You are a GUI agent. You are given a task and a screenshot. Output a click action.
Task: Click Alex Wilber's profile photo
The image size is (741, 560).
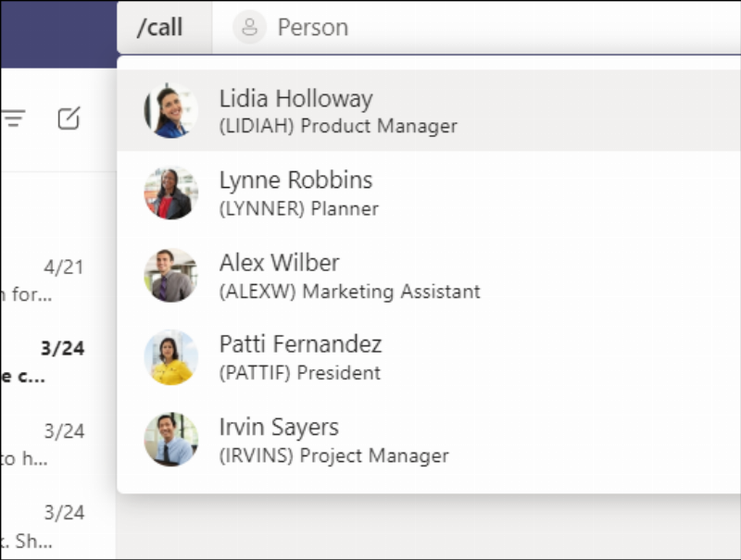(170, 275)
